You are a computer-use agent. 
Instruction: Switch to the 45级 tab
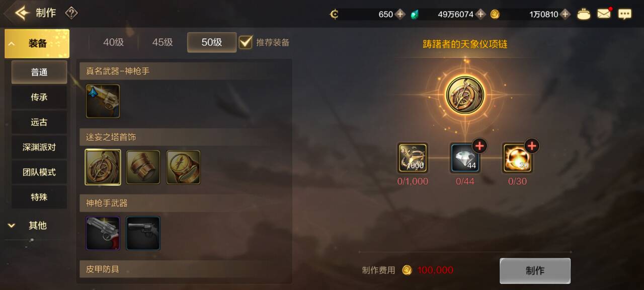pyautogui.click(x=163, y=42)
